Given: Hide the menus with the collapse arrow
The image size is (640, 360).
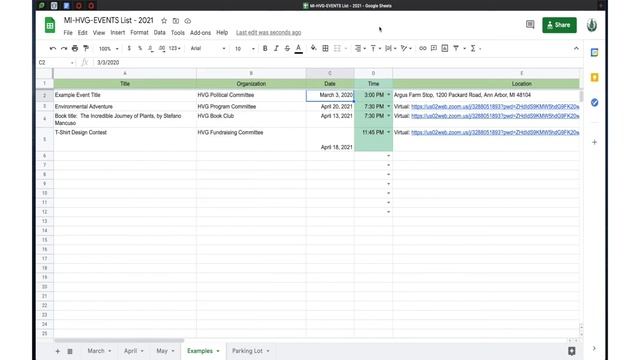Looking at the screenshot, I should pos(576,48).
